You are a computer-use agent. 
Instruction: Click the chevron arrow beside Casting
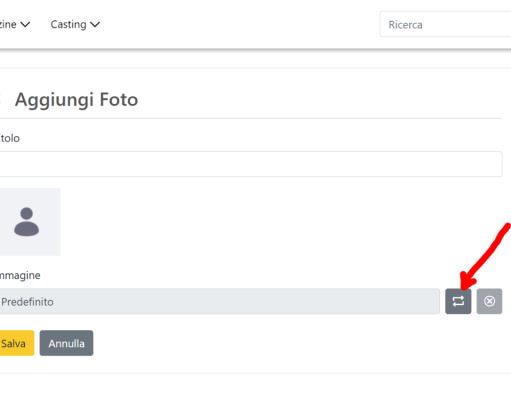pos(95,25)
